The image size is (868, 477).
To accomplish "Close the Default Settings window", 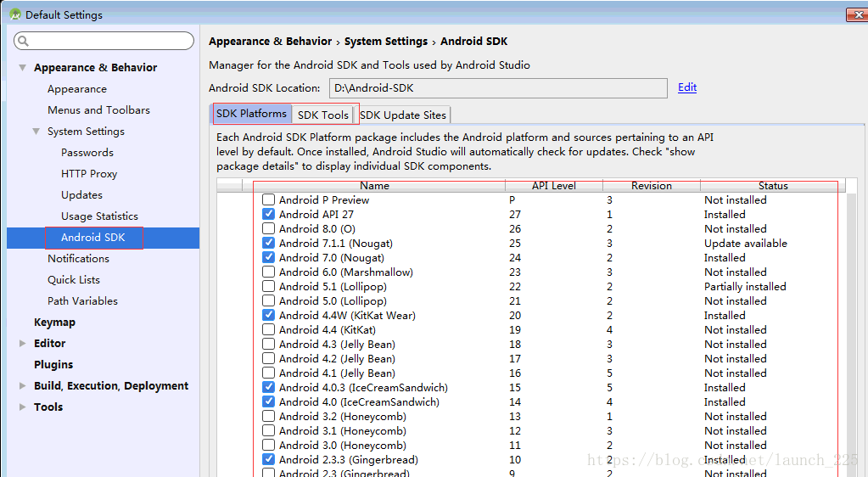I will click(x=858, y=15).
